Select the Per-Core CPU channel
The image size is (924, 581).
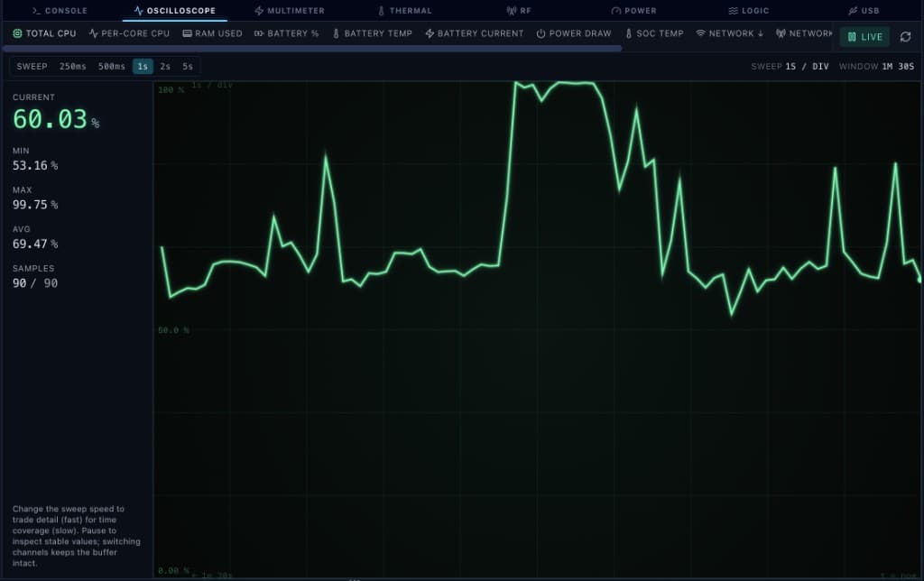[x=129, y=33]
